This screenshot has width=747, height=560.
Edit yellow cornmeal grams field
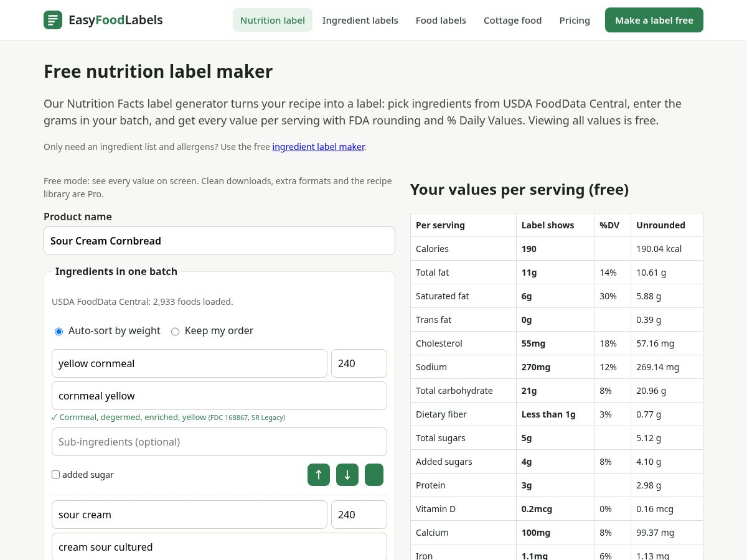(359, 363)
